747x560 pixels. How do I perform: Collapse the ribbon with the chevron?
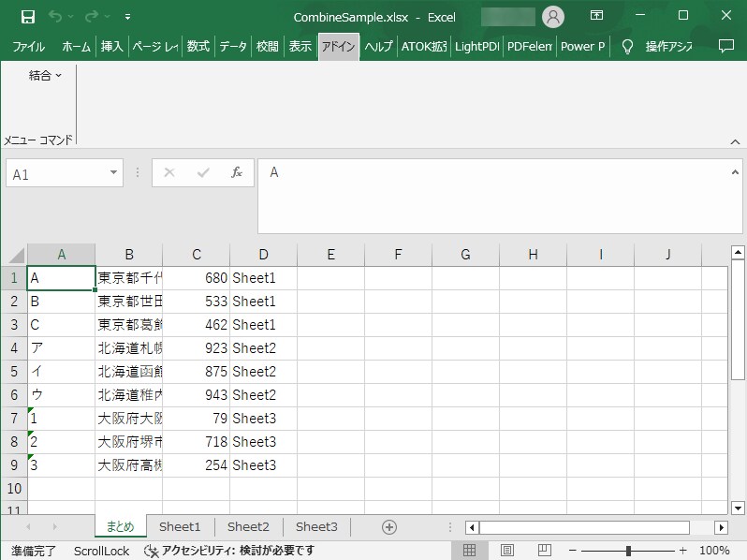[735, 142]
